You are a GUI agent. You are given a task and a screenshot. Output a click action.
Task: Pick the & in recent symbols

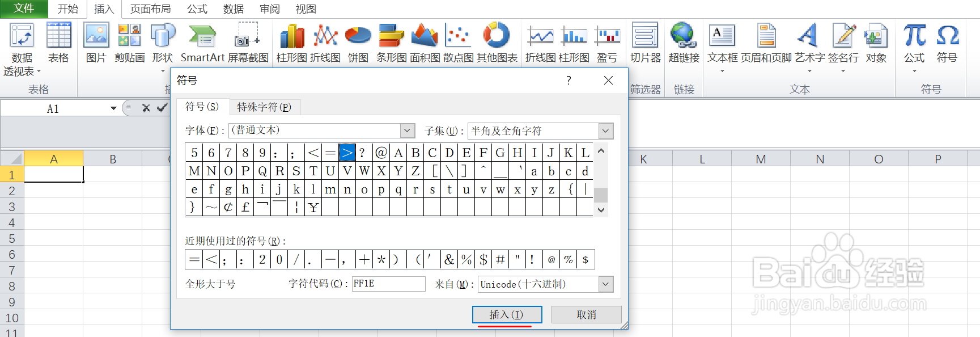point(449,260)
